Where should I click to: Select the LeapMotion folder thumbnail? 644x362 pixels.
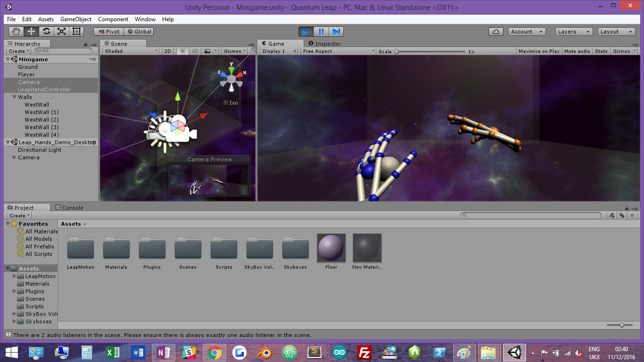(x=81, y=248)
